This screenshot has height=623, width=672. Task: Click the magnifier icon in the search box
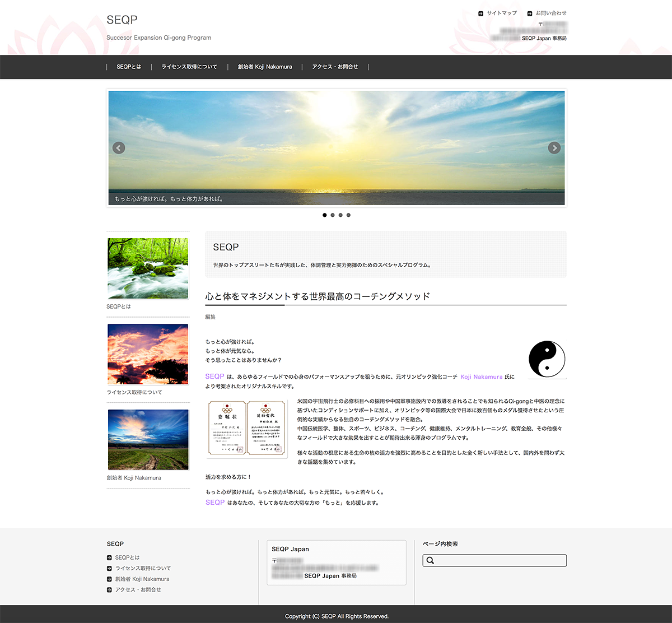click(x=430, y=560)
